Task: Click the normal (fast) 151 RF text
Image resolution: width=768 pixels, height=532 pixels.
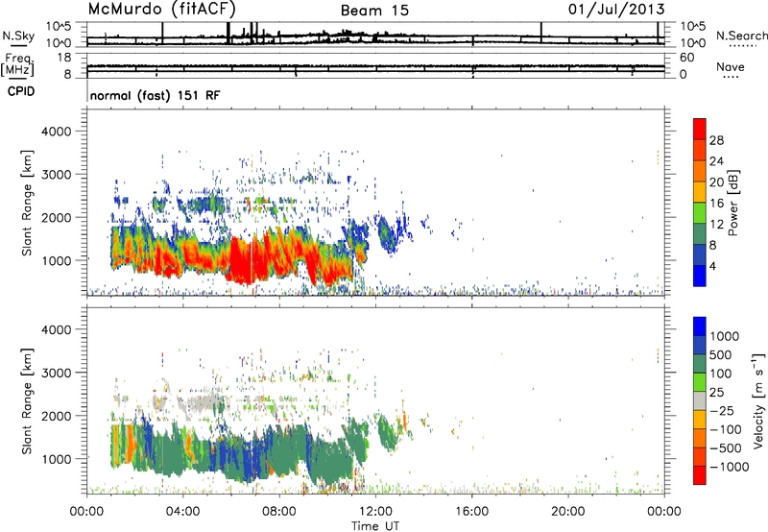Action: [x=155, y=95]
